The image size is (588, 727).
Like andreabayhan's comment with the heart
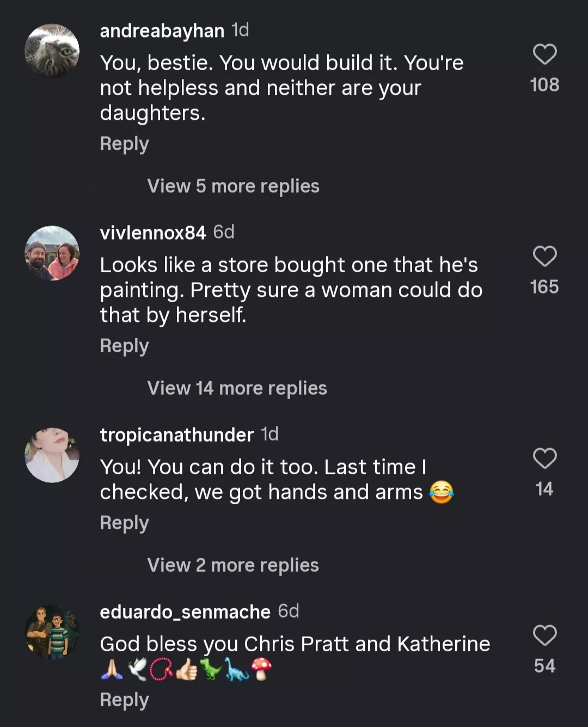544,54
